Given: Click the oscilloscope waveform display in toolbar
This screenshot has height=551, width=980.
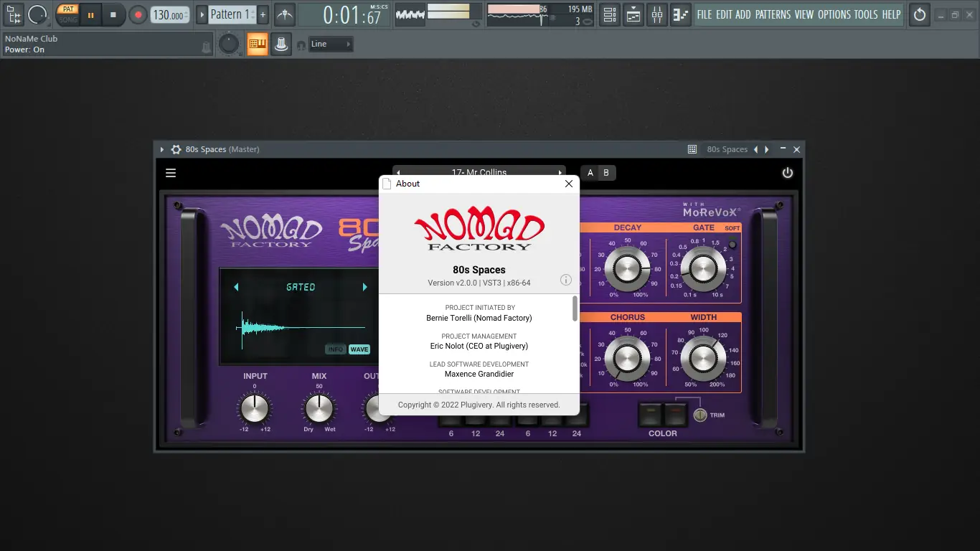Looking at the screenshot, I should [x=410, y=14].
